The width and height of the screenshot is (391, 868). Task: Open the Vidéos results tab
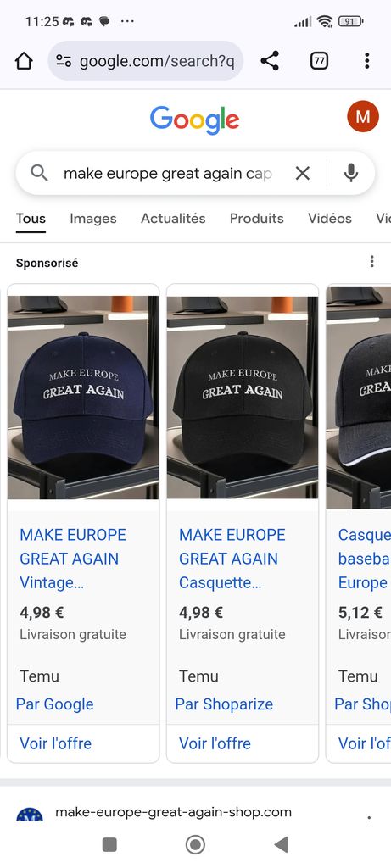point(330,219)
